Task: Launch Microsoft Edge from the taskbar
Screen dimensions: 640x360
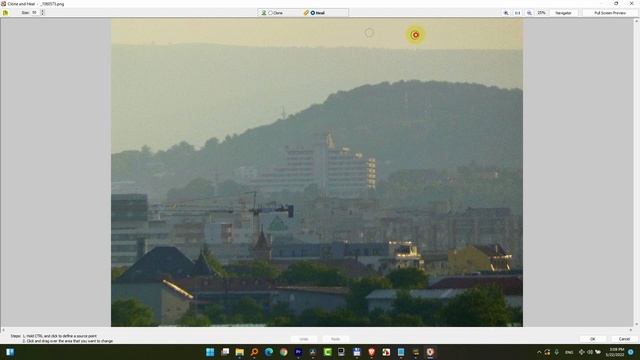Action: [x=269, y=352]
